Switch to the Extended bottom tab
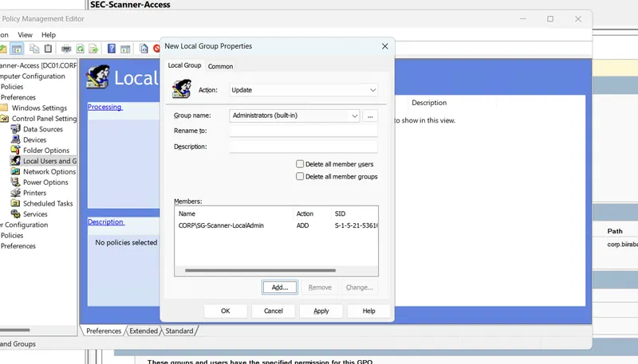Screen dimensions: 638x364 [x=144, y=331]
